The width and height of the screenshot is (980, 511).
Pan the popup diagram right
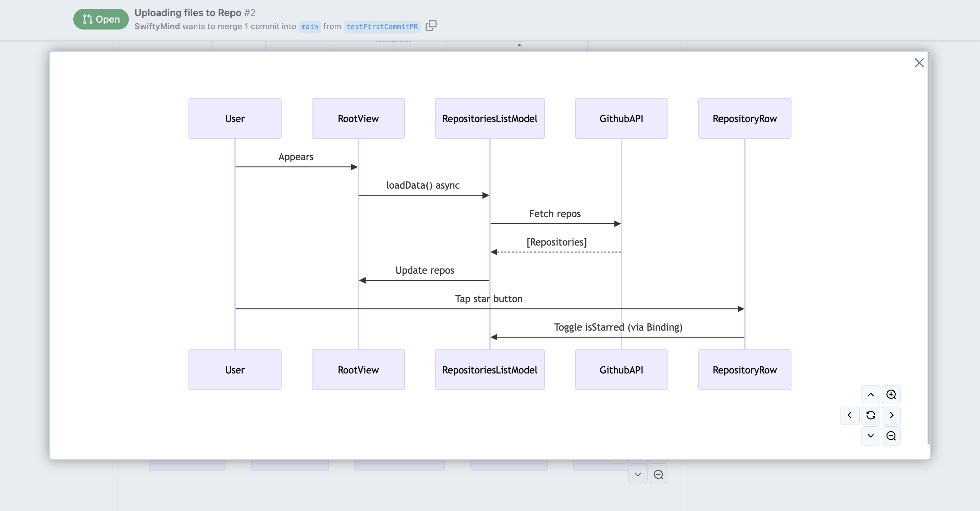891,415
